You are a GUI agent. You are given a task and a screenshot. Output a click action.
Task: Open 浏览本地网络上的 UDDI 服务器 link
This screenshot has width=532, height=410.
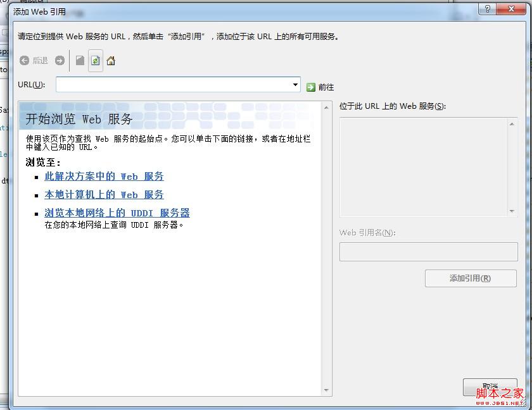point(117,213)
